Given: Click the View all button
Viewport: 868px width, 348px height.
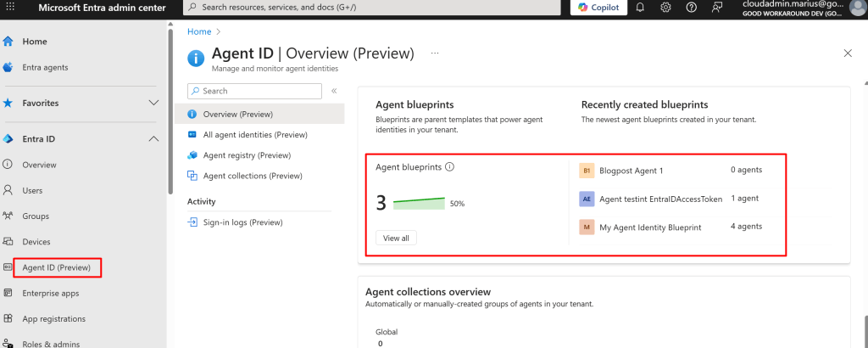Looking at the screenshot, I should tap(396, 239).
